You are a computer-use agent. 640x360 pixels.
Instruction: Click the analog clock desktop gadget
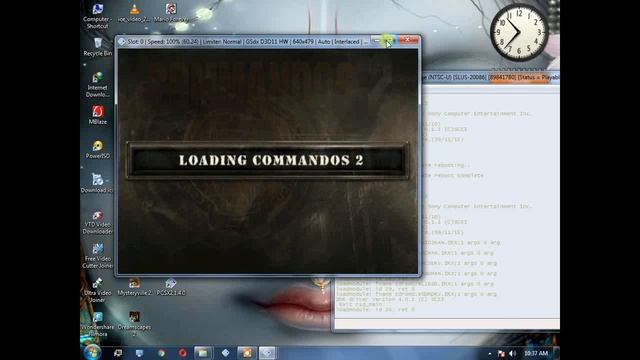point(519,32)
